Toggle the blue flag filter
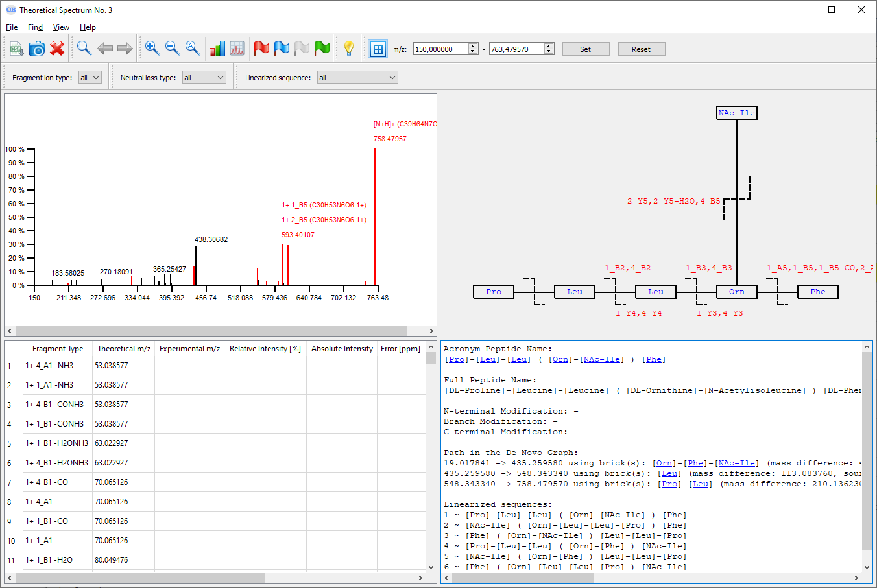 tap(282, 49)
